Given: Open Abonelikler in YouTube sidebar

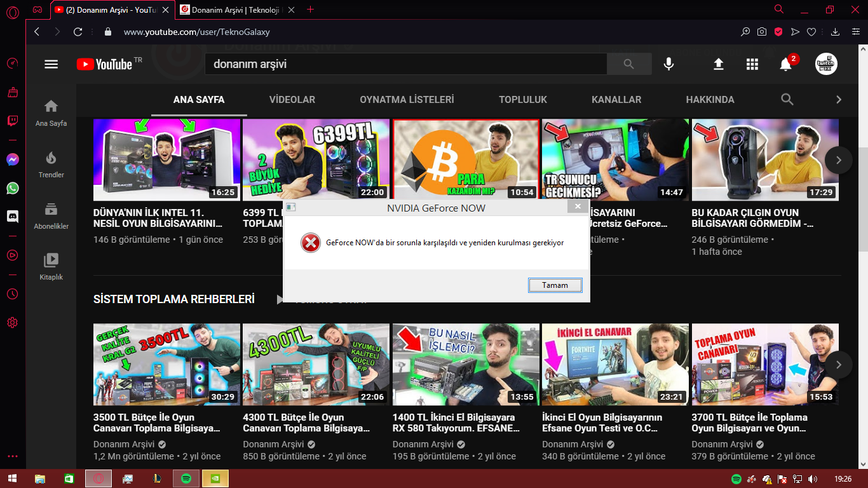Looking at the screenshot, I should 51,216.
